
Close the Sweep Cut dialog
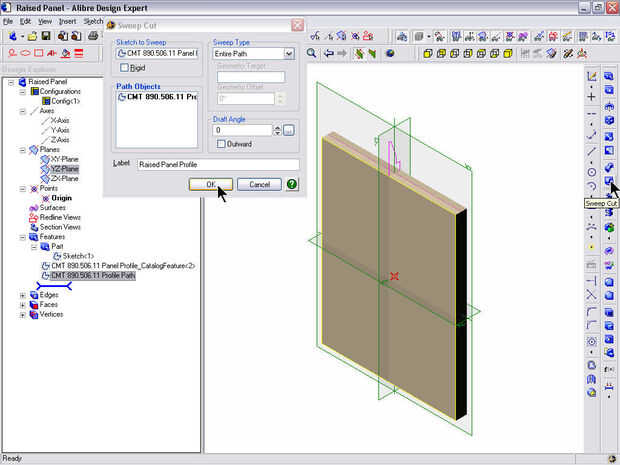pyautogui.click(x=297, y=25)
